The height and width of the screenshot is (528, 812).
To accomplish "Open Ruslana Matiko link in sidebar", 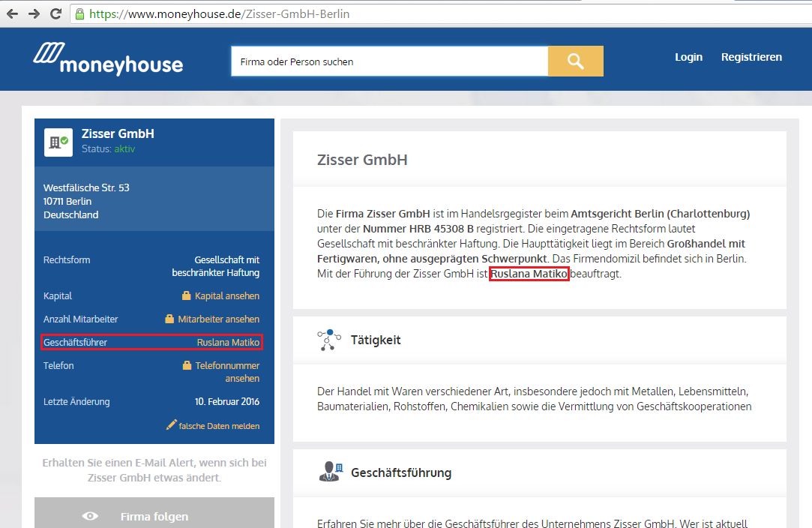I will (x=228, y=343).
